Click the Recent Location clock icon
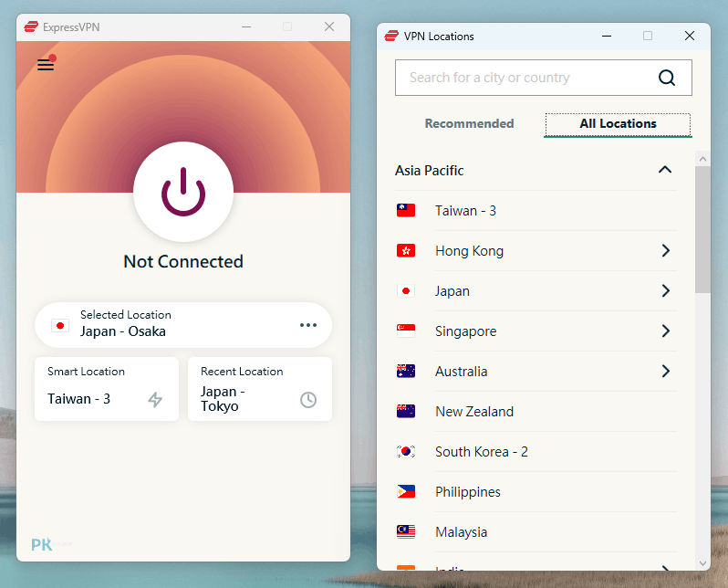Viewport: 728px width, 588px height. click(308, 400)
